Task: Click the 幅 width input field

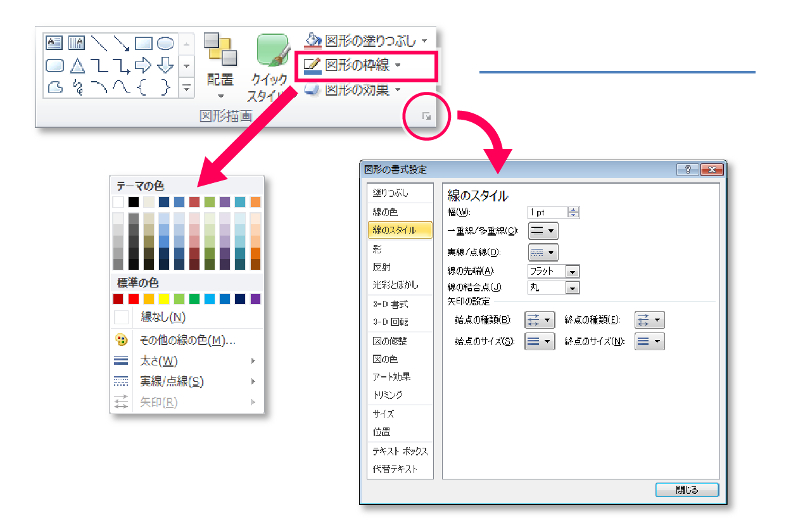Action: pos(548,213)
